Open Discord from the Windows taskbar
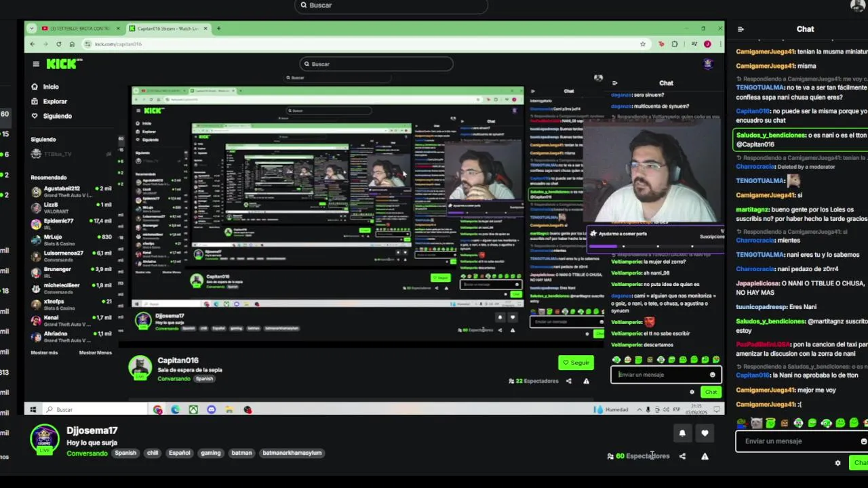Image resolution: width=868 pixels, height=488 pixels. point(211,409)
